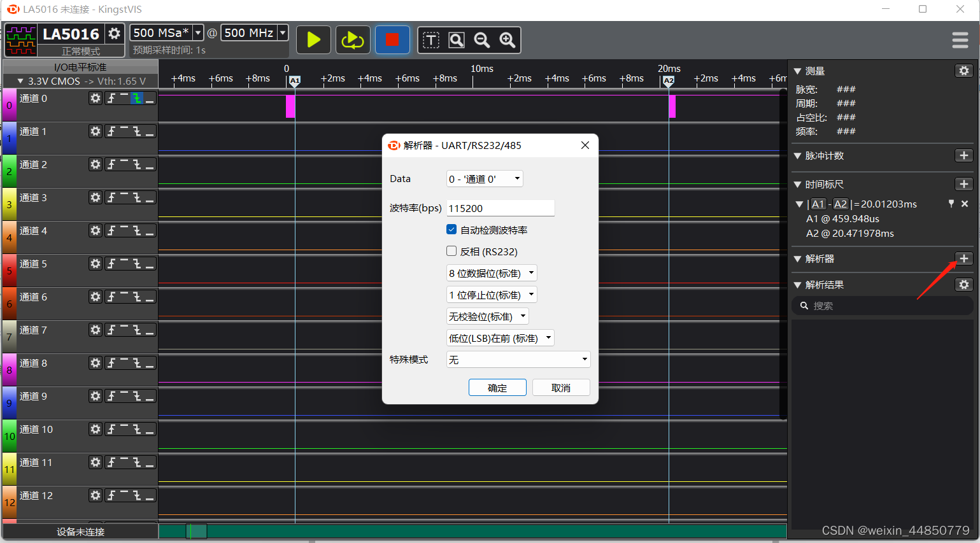Set rising edge trigger on 通道 9
This screenshot has height=543, width=980.
pyautogui.click(x=111, y=396)
